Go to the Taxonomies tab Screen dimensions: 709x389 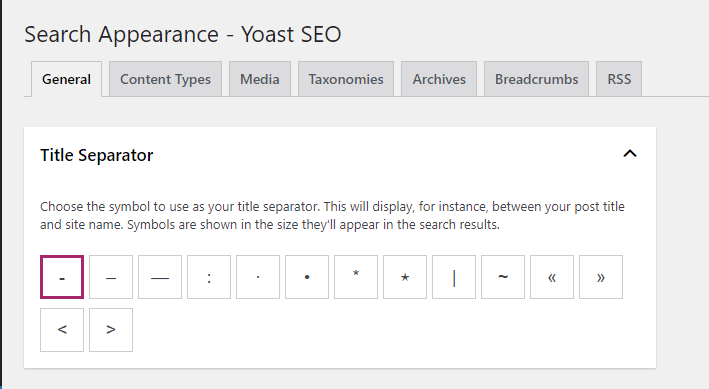click(346, 79)
